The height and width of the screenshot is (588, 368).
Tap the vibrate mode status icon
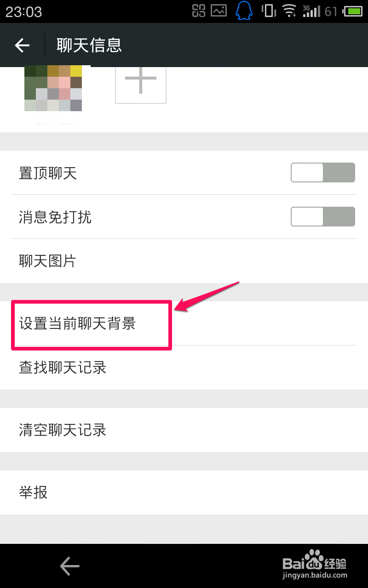click(x=268, y=11)
